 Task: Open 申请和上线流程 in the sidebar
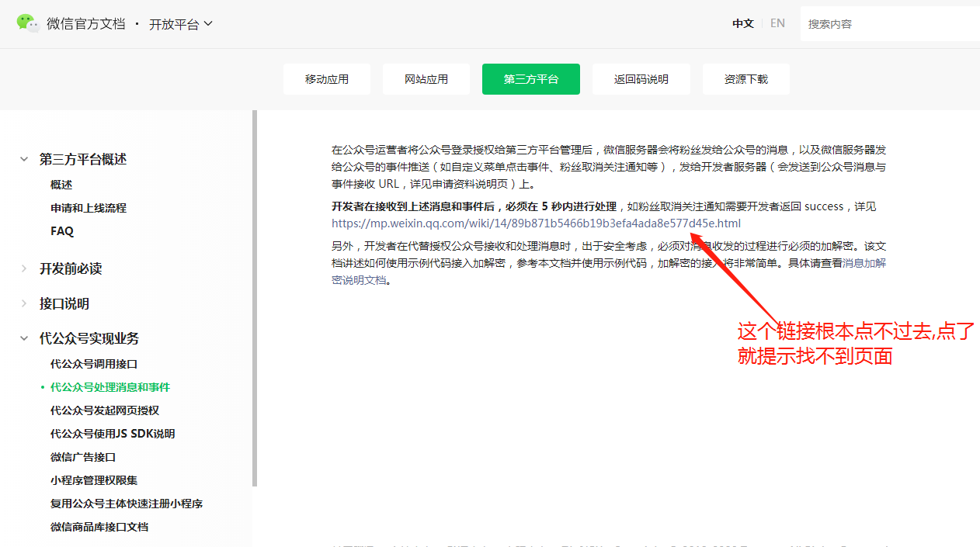pyautogui.click(x=89, y=208)
